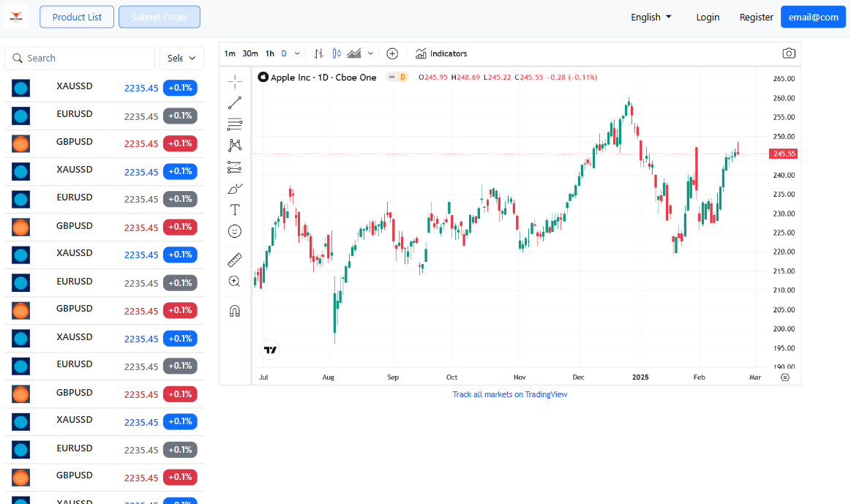Select the trend line drawing tool
This screenshot has height=504, width=851.
(x=234, y=103)
